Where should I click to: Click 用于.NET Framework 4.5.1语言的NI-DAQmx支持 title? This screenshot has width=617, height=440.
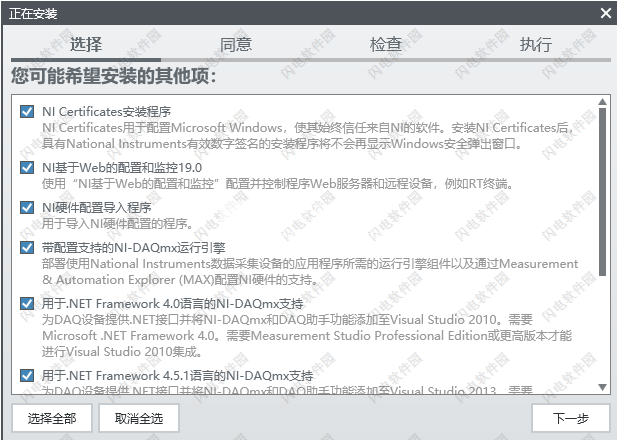(178, 376)
